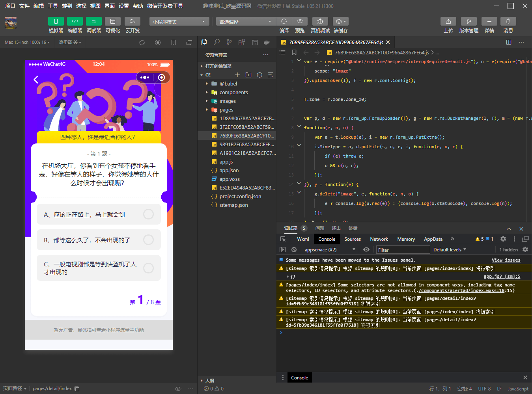Image resolution: width=532 pixels, height=394 pixels.
Task: Click the Simulator toolbar icon
Action: click(x=56, y=21)
